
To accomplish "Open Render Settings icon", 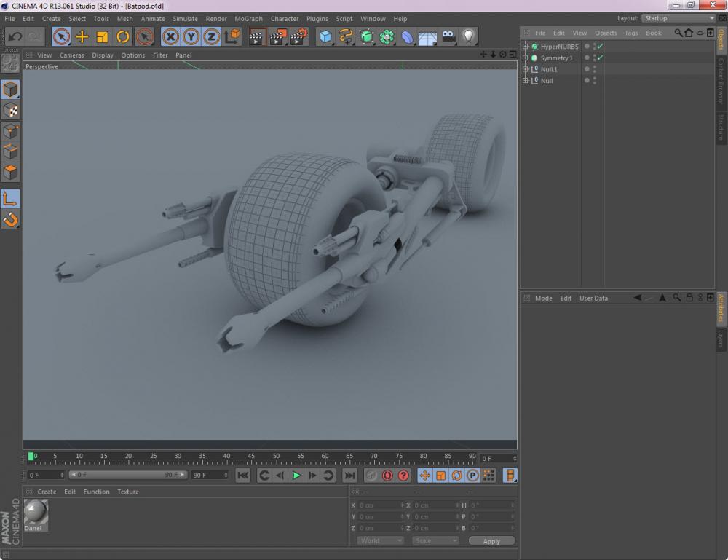I will (x=299, y=36).
